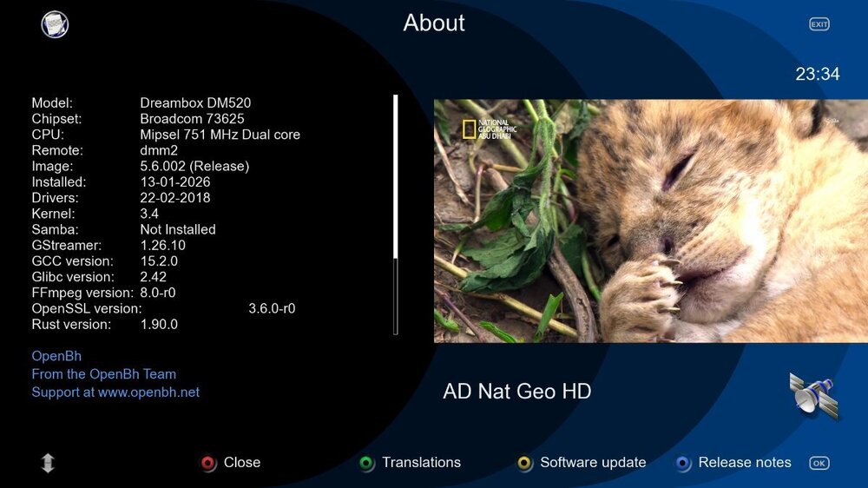Click the Dreambox DM520 model value

pos(195,103)
